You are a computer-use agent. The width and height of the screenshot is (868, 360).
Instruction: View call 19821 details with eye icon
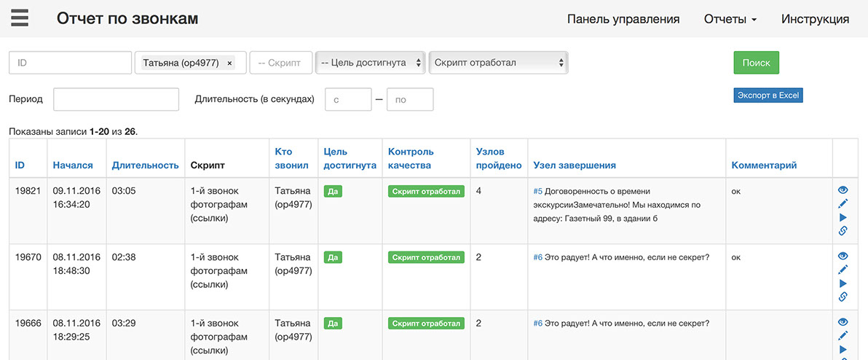(x=843, y=190)
